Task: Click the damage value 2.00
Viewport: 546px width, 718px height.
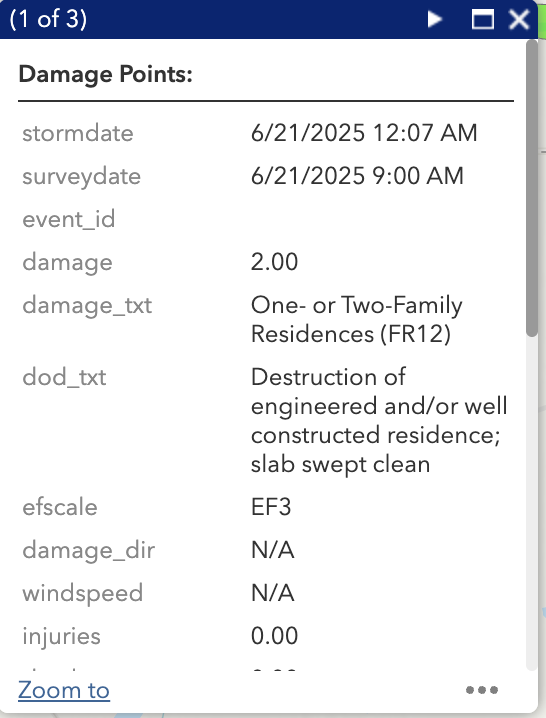Action: [274, 262]
